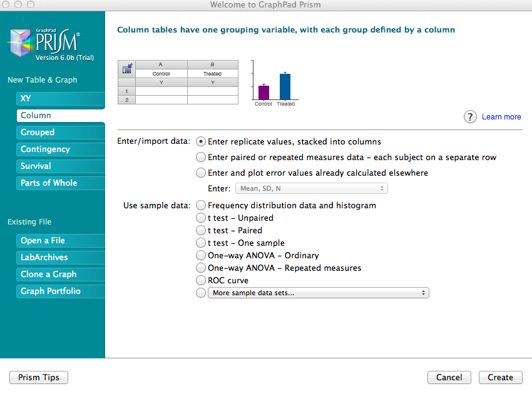This screenshot has width=532, height=394.
Task: Expand the More sample data sets dropdown
Action: pyautogui.click(x=318, y=293)
